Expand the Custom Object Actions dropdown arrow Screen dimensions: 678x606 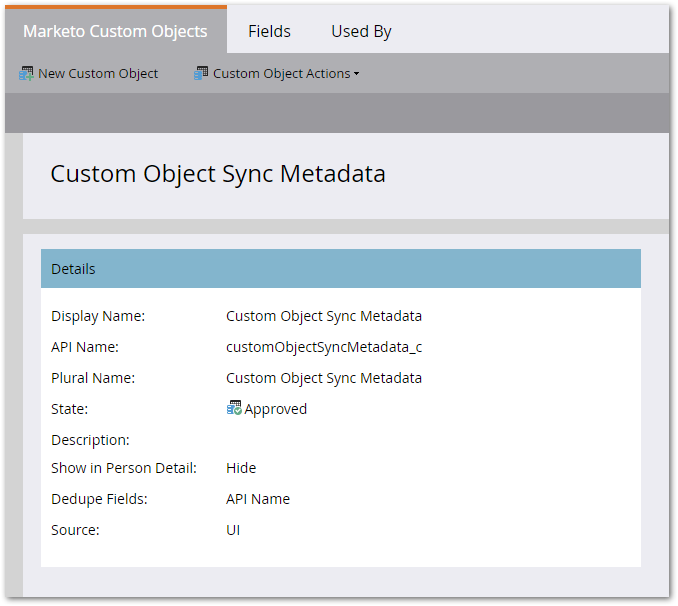pyautogui.click(x=357, y=74)
